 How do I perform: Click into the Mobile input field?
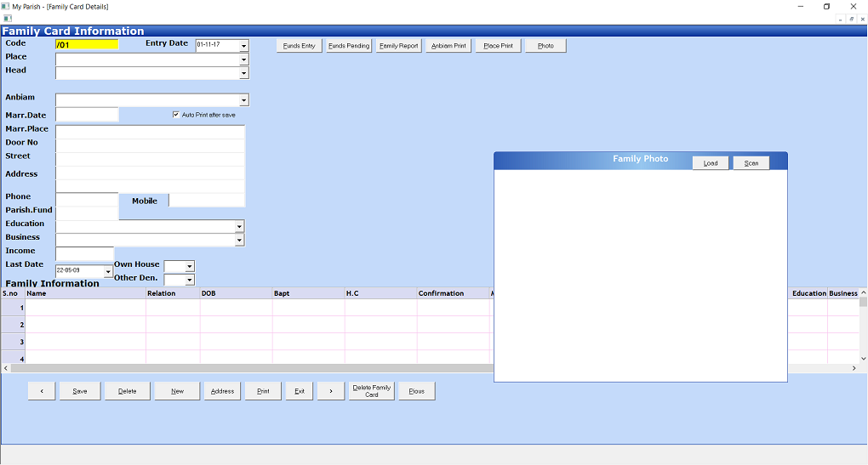207,201
